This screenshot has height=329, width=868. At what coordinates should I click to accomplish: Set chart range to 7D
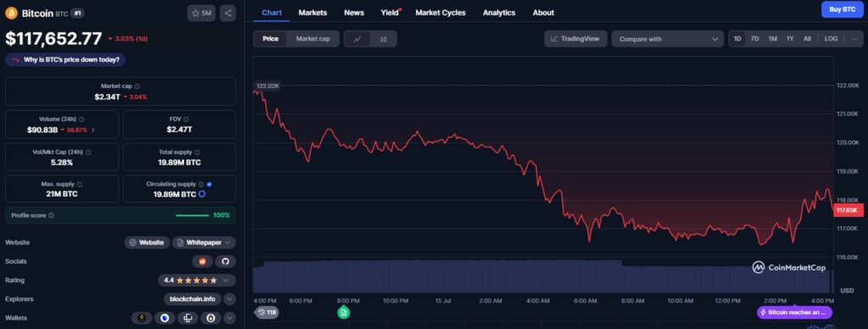(x=754, y=39)
